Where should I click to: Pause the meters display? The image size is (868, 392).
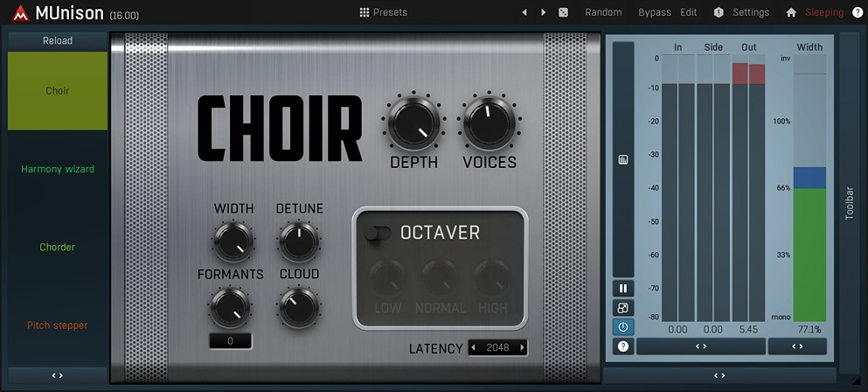pyautogui.click(x=623, y=288)
